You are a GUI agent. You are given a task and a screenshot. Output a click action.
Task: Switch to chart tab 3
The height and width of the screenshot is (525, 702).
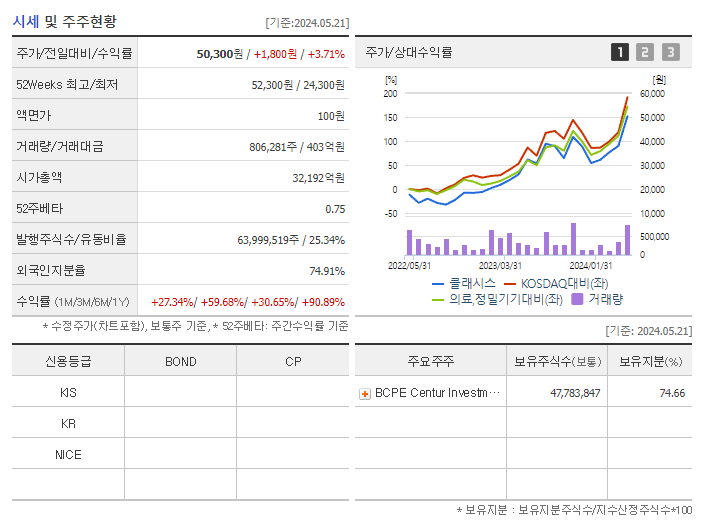[671, 52]
